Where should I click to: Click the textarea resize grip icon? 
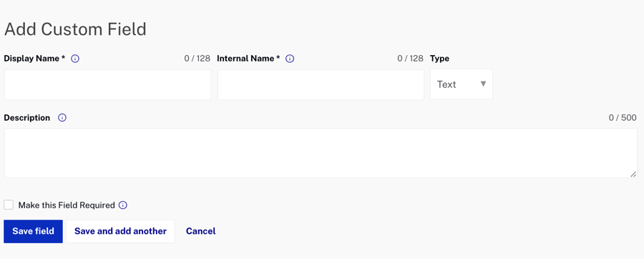click(x=633, y=174)
